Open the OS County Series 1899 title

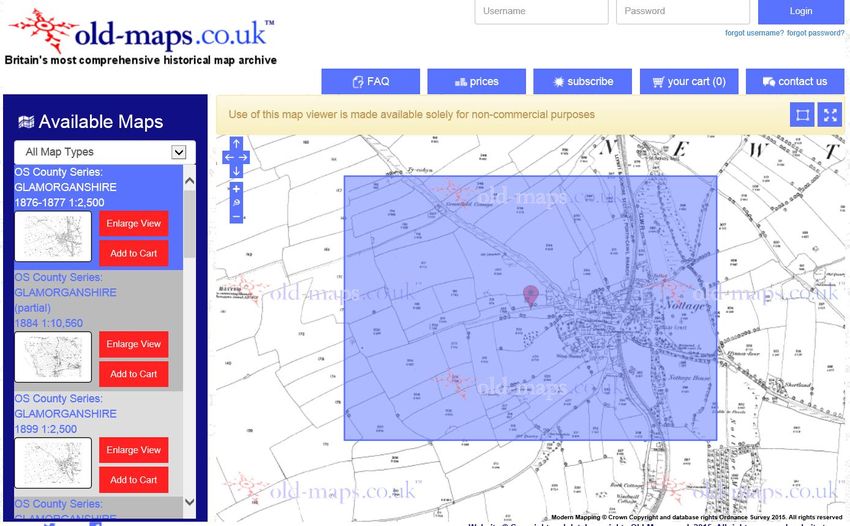pos(66,414)
